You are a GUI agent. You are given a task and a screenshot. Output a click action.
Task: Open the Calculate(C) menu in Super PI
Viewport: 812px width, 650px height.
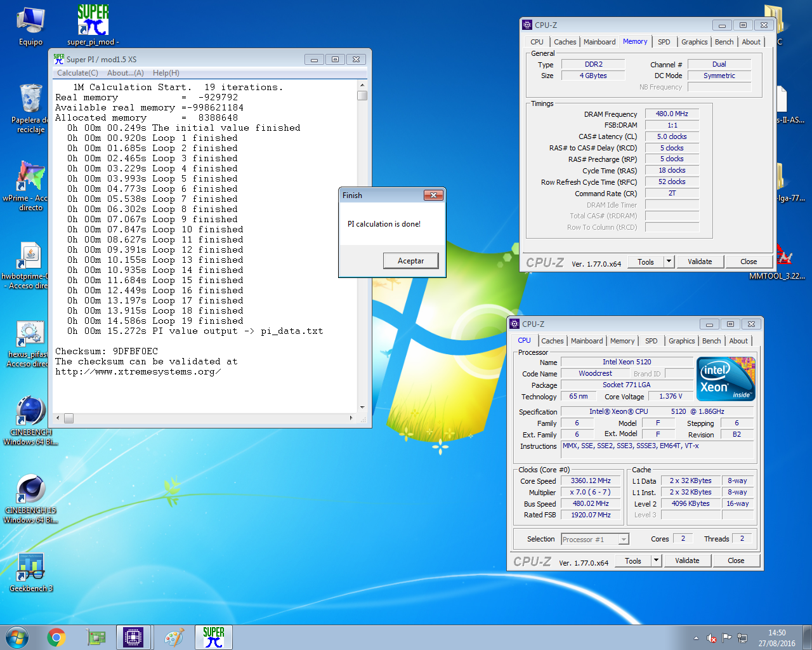pyautogui.click(x=77, y=73)
